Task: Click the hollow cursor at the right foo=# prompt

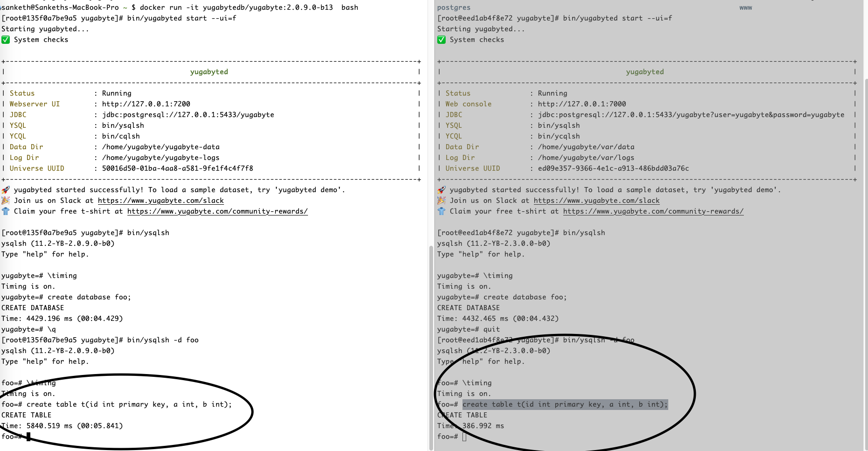Action: coord(464,437)
